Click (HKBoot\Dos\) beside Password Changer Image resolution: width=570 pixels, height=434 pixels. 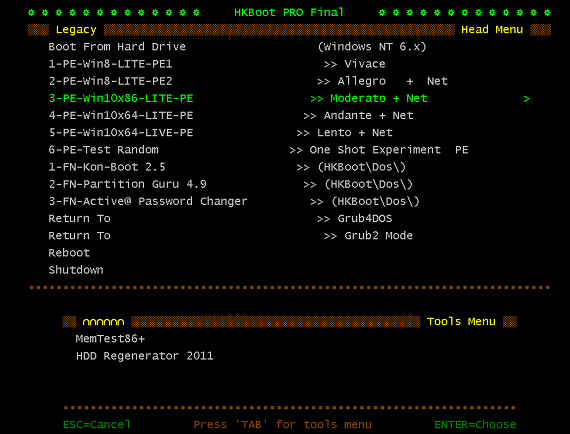tap(375, 201)
